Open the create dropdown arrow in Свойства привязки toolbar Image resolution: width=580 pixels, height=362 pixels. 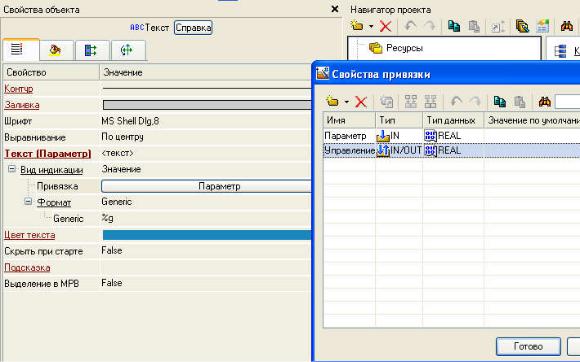pyautogui.click(x=347, y=102)
